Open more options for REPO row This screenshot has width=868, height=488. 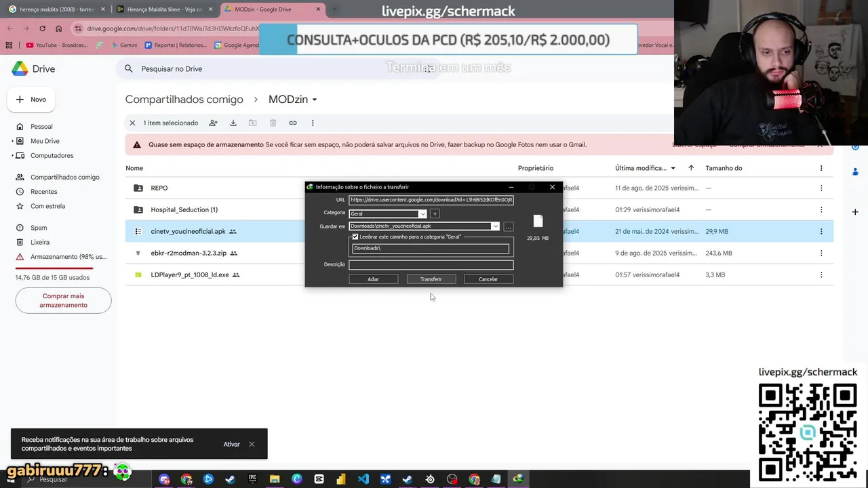coord(821,188)
